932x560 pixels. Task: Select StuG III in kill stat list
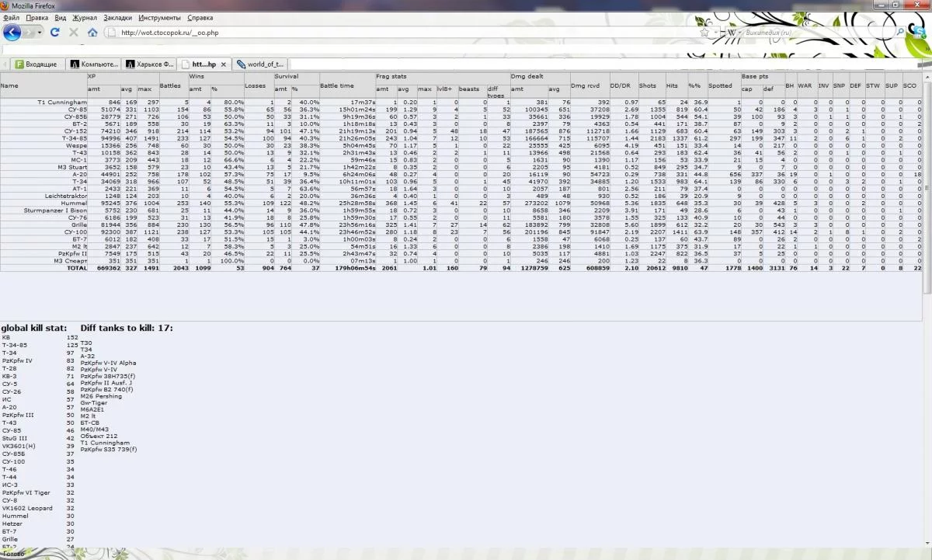pyautogui.click(x=15, y=439)
